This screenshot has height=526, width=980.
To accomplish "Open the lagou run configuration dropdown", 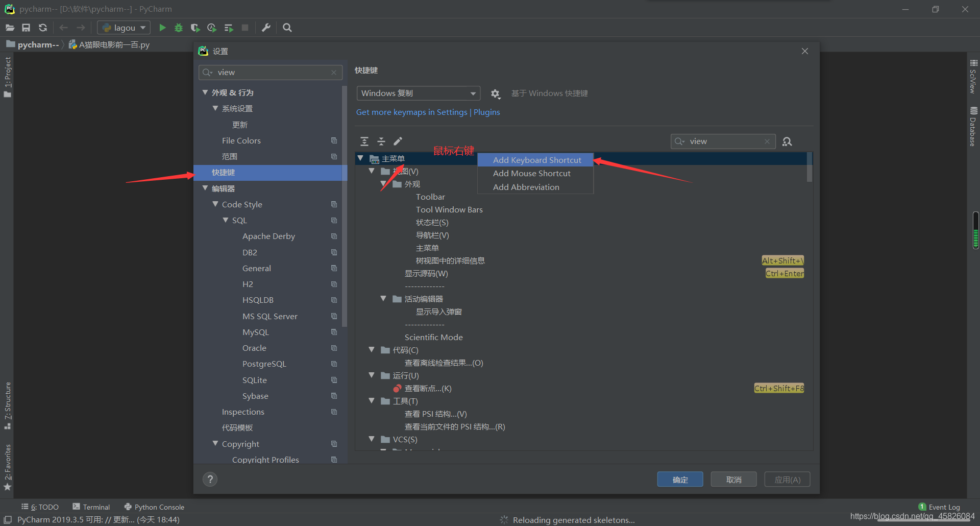I will 124,28.
